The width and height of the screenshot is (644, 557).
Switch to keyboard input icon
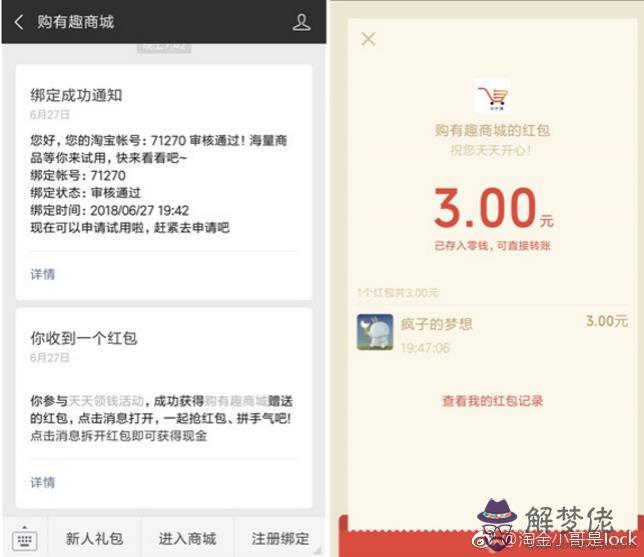(x=25, y=539)
